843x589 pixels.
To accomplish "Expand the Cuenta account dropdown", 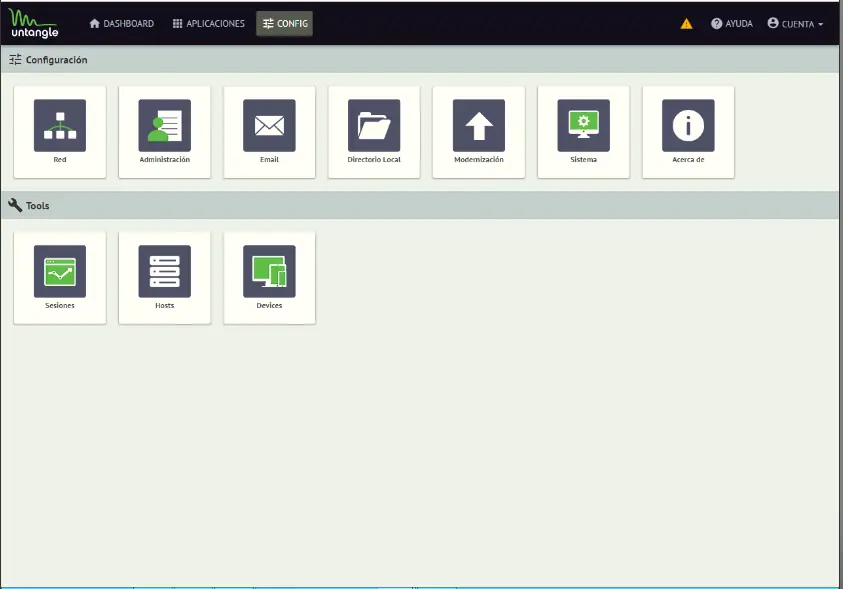I will 795,24.
